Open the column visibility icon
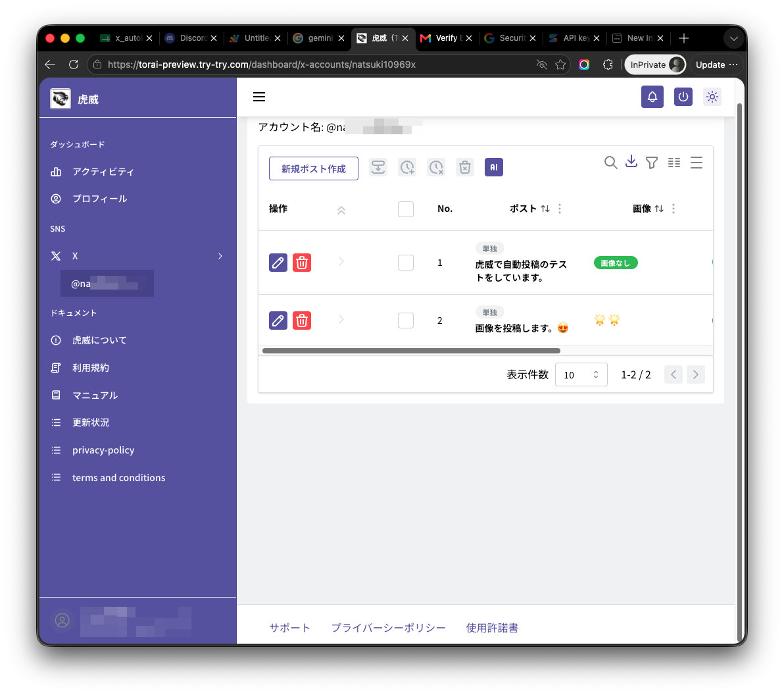This screenshot has height=695, width=784. tap(674, 163)
